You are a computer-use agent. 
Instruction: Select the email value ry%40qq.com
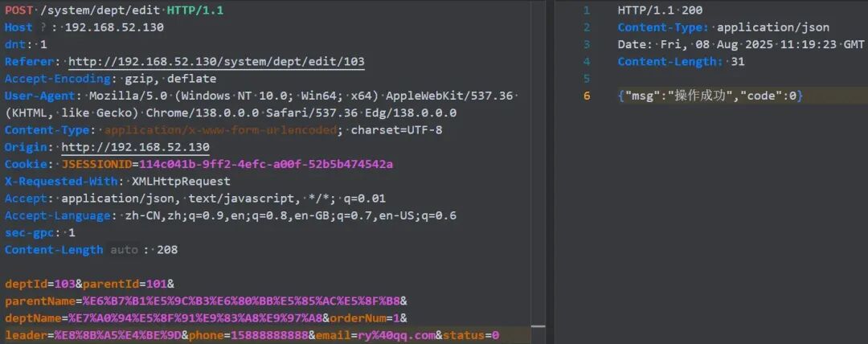tap(396, 335)
